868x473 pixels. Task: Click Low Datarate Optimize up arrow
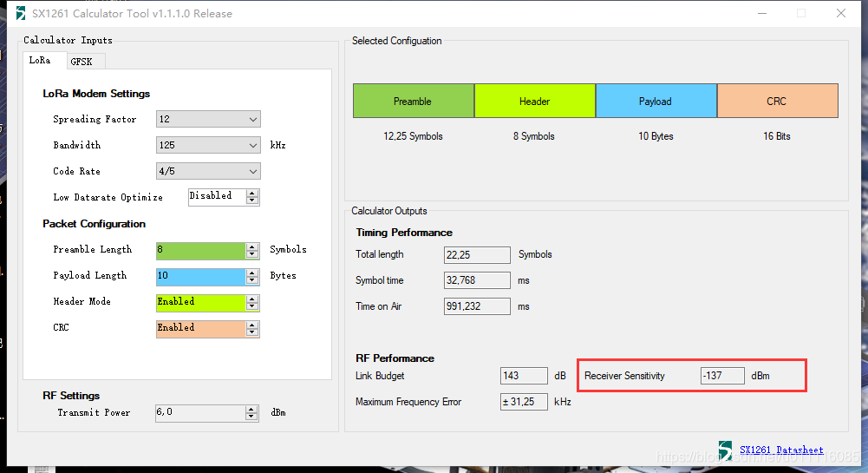pos(252,193)
